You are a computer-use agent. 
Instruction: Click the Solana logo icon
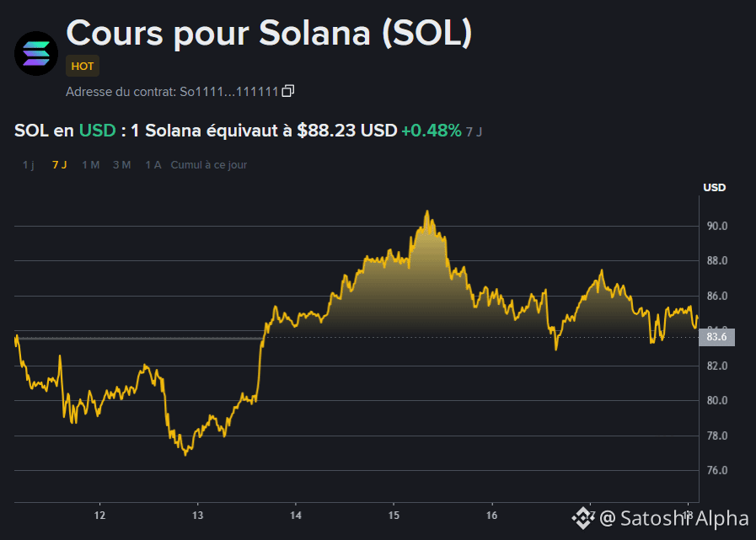tap(36, 54)
